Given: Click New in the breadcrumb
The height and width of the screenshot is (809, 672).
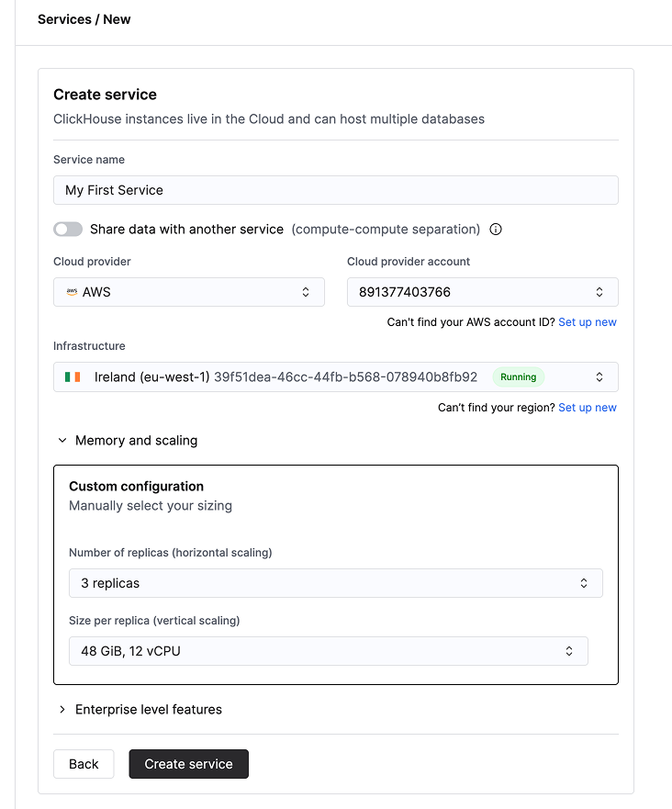Looking at the screenshot, I should pos(117,18).
